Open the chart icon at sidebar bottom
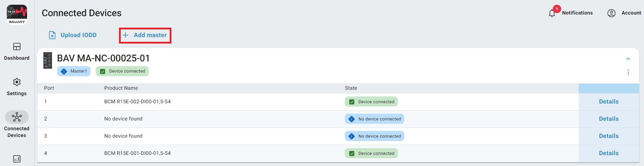The height and width of the screenshot is (166, 644). [x=17, y=159]
